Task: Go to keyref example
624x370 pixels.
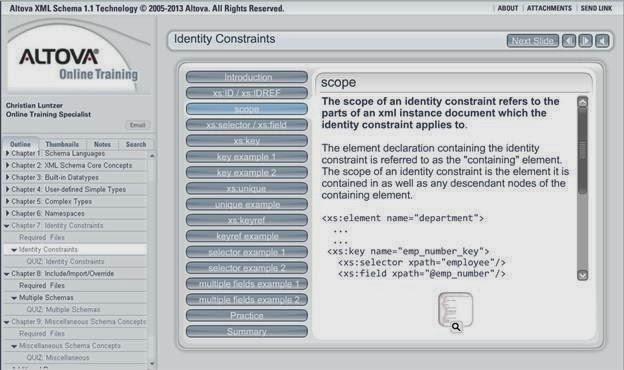Action: click(x=247, y=236)
